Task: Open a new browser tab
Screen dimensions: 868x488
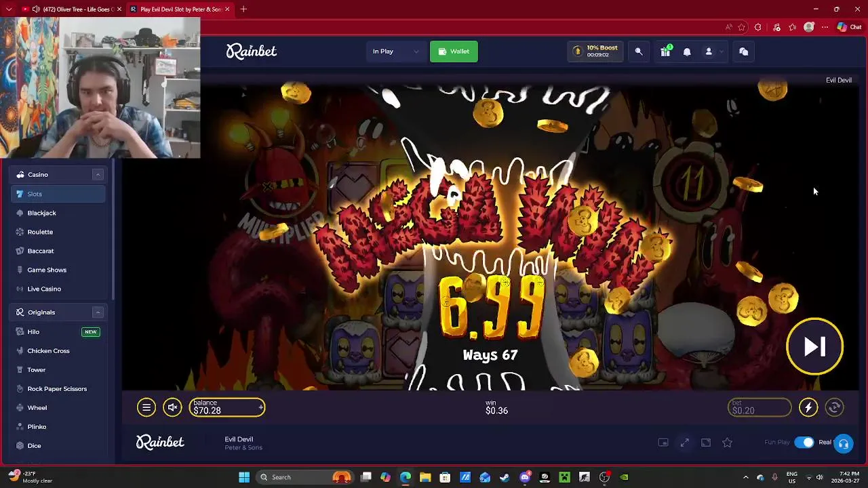Action: coord(243,9)
